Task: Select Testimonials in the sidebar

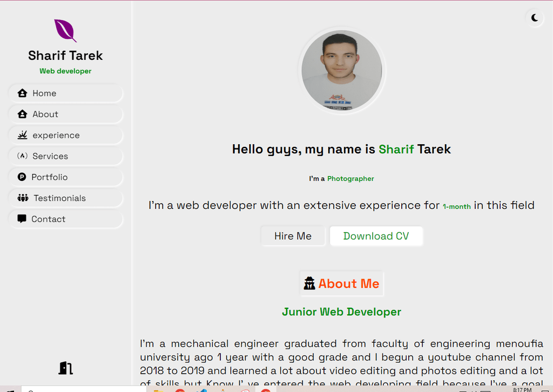Action: point(65,198)
